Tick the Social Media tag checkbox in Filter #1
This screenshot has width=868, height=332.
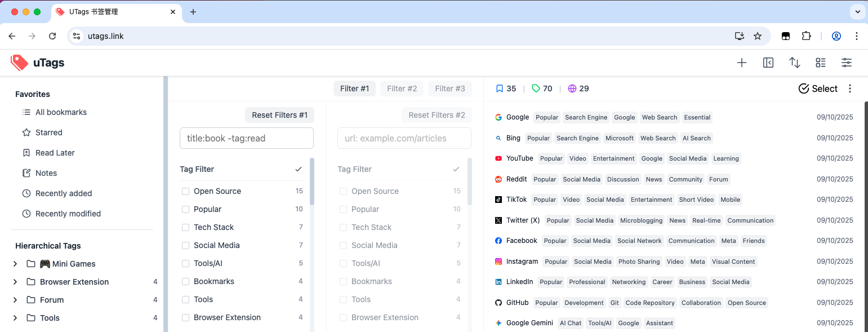coord(185,245)
